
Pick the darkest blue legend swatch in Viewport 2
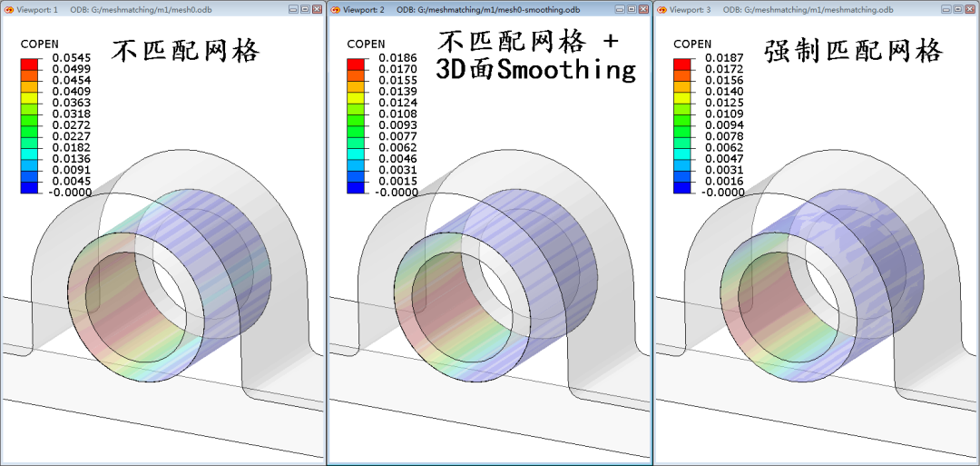coord(355,187)
